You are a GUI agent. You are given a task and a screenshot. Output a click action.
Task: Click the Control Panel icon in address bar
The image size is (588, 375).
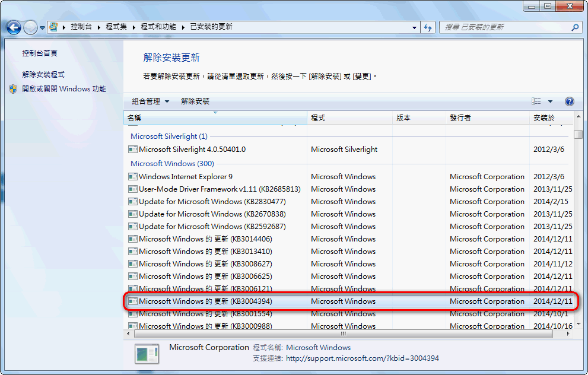pos(53,27)
